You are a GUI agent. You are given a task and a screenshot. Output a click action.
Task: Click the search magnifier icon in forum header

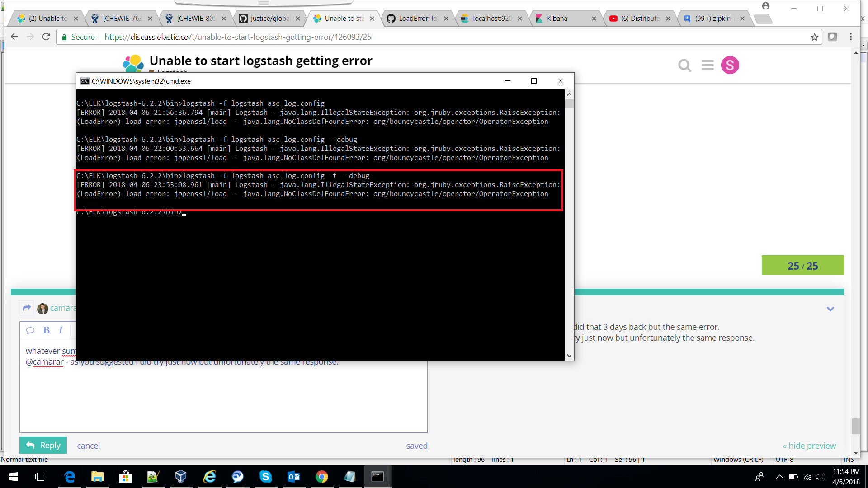(x=684, y=66)
